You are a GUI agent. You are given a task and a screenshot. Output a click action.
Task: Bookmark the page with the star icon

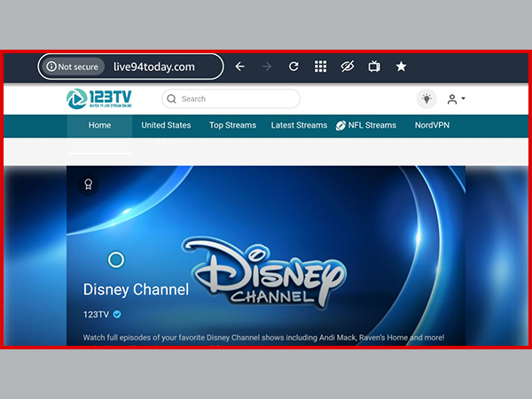pyautogui.click(x=401, y=66)
